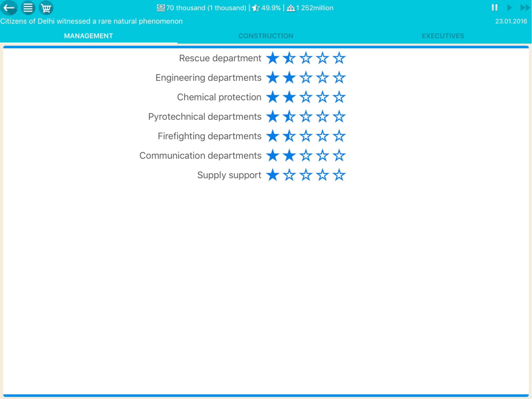The image size is (532, 399).
Task: Go back using the arrow button
Action: coord(9,8)
